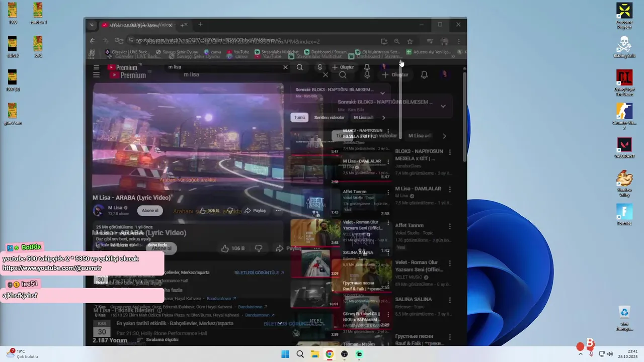The height and width of the screenshot is (362, 644).
Task: Switch to Chrome in the taskbar
Action: click(x=329, y=354)
